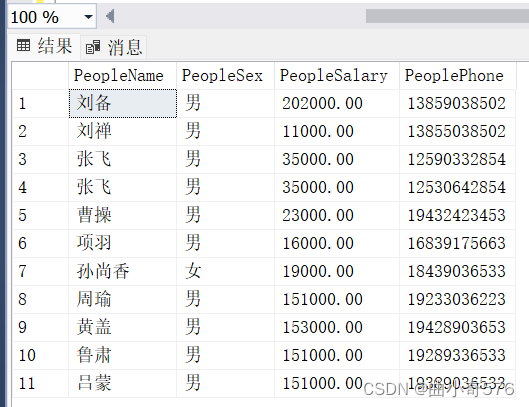Click the 曹操 name cell
Screen dimensions: 529x407
(x=122, y=216)
